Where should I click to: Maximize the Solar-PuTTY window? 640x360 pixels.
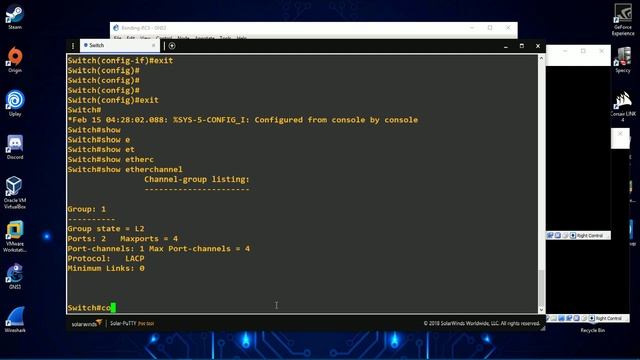click(522, 46)
